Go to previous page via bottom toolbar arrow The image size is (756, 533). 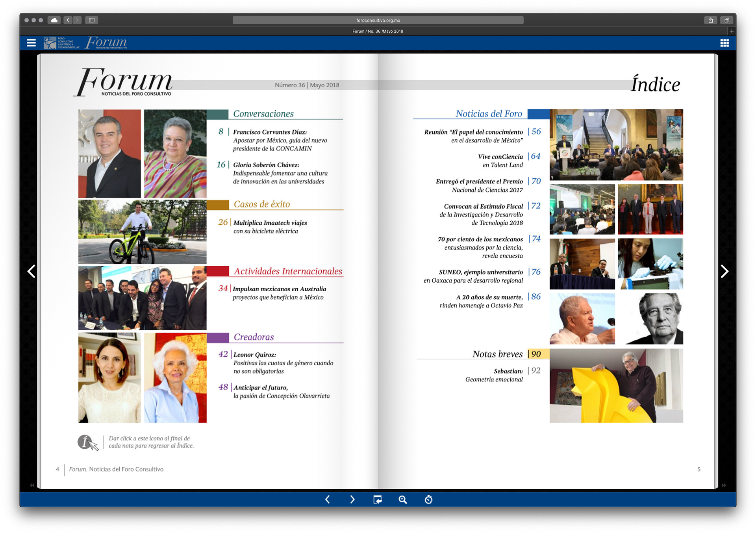(328, 500)
